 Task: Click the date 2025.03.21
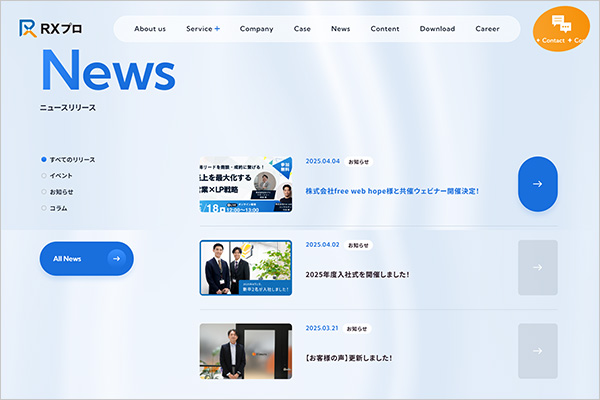[322, 328]
